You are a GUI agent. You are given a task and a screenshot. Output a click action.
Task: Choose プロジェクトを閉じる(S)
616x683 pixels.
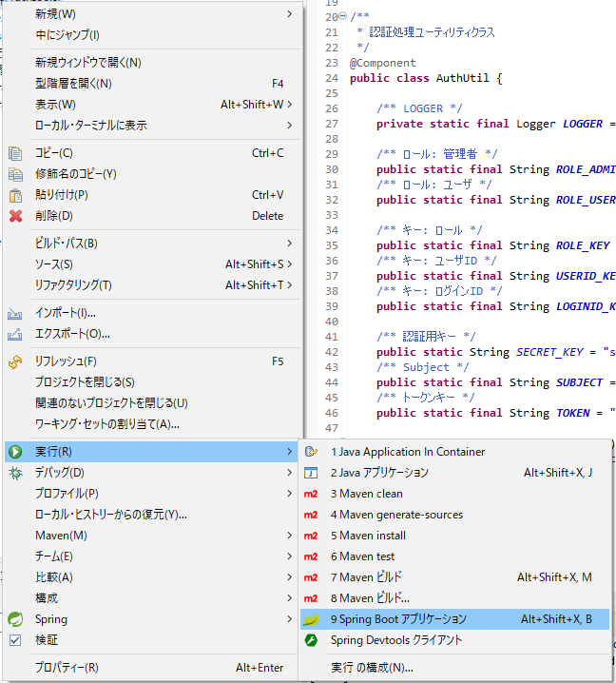(x=152, y=382)
